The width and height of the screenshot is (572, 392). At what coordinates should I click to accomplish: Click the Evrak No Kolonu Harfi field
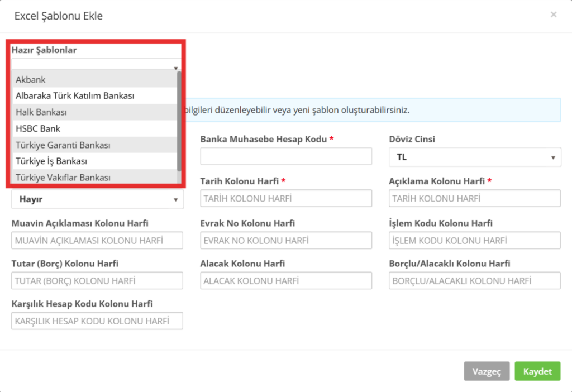click(286, 240)
